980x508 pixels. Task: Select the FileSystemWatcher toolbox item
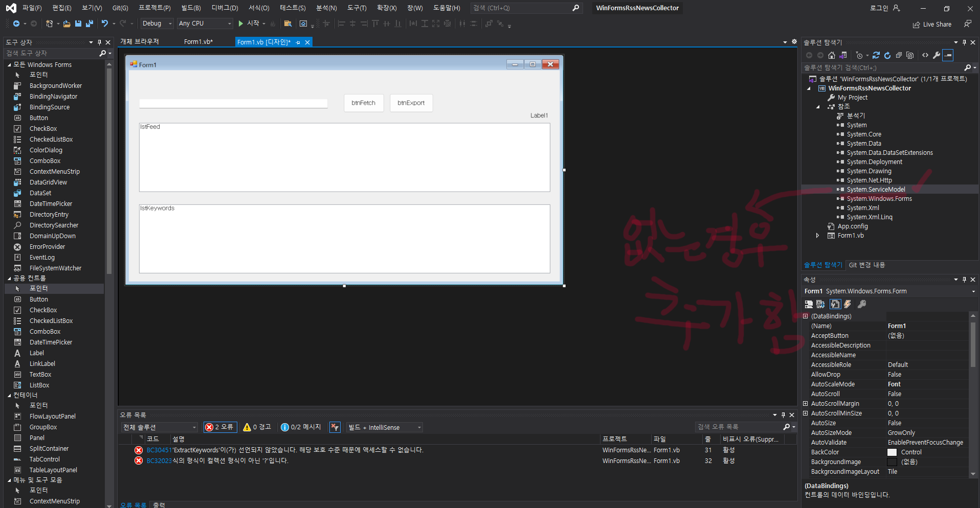click(x=55, y=268)
